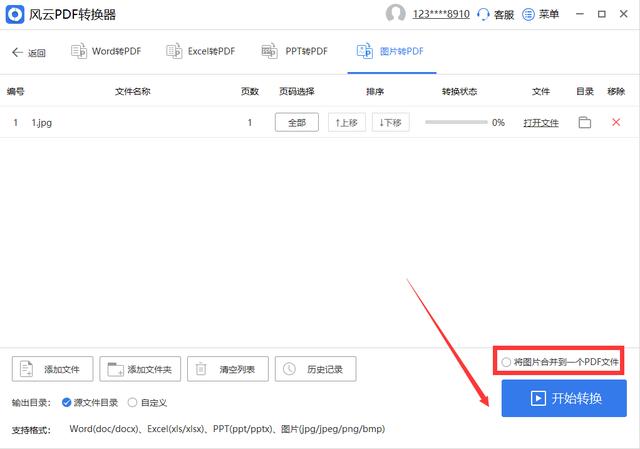
Task: Open 1.jpg via 打开文件 link
Action: [x=541, y=123]
